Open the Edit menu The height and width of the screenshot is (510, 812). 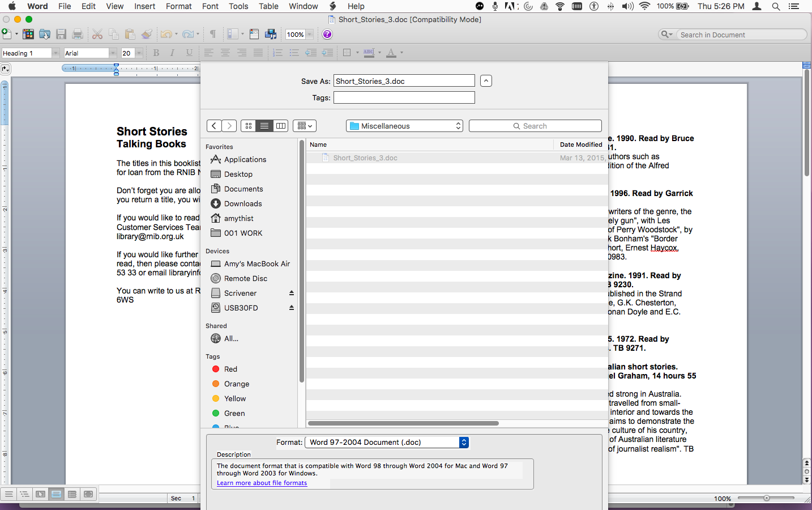point(88,6)
